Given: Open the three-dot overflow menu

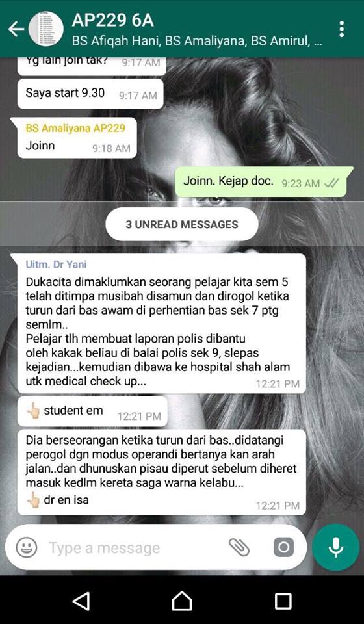Looking at the screenshot, I should coord(341,29).
